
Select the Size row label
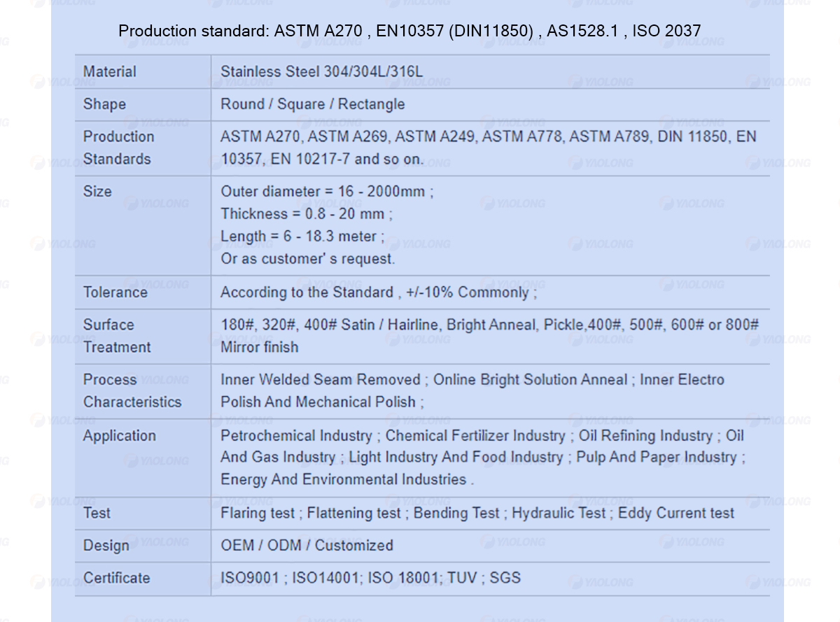click(x=97, y=191)
